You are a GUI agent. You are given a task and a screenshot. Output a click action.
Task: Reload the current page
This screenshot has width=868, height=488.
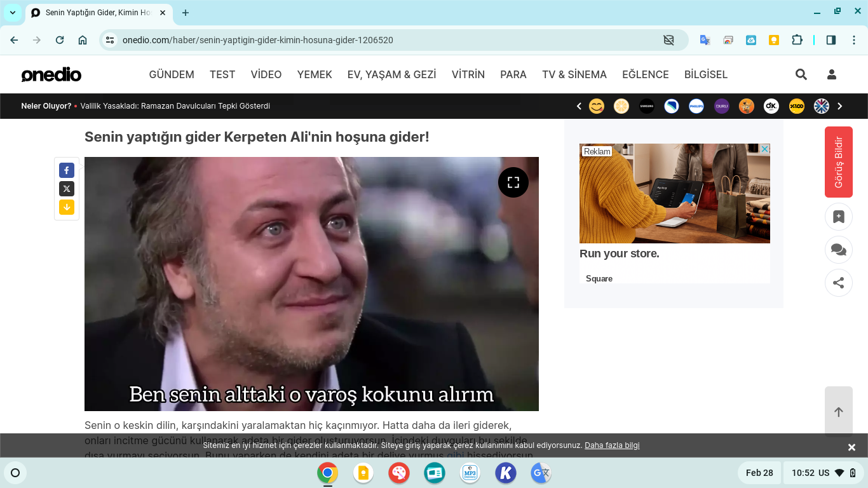60,40
